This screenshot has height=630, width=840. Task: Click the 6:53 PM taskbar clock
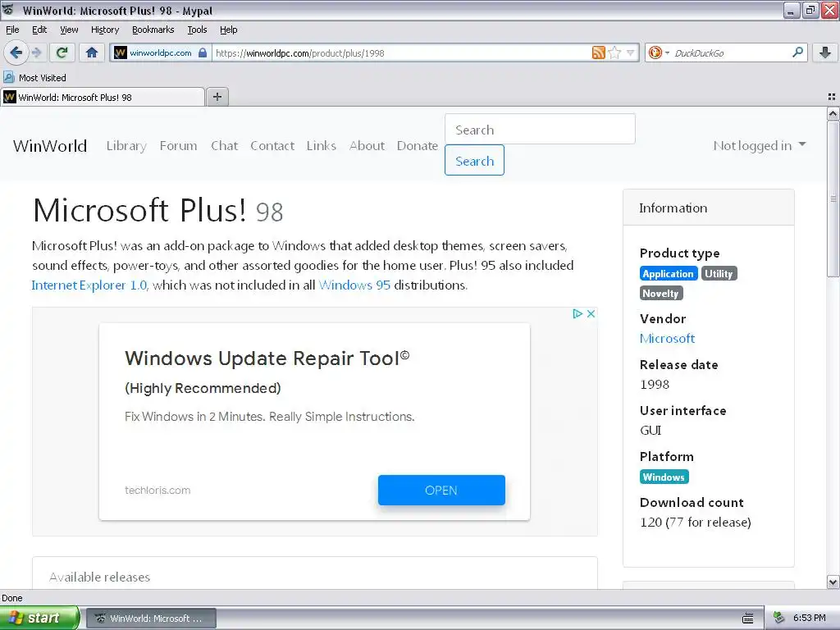coord(809,619)
